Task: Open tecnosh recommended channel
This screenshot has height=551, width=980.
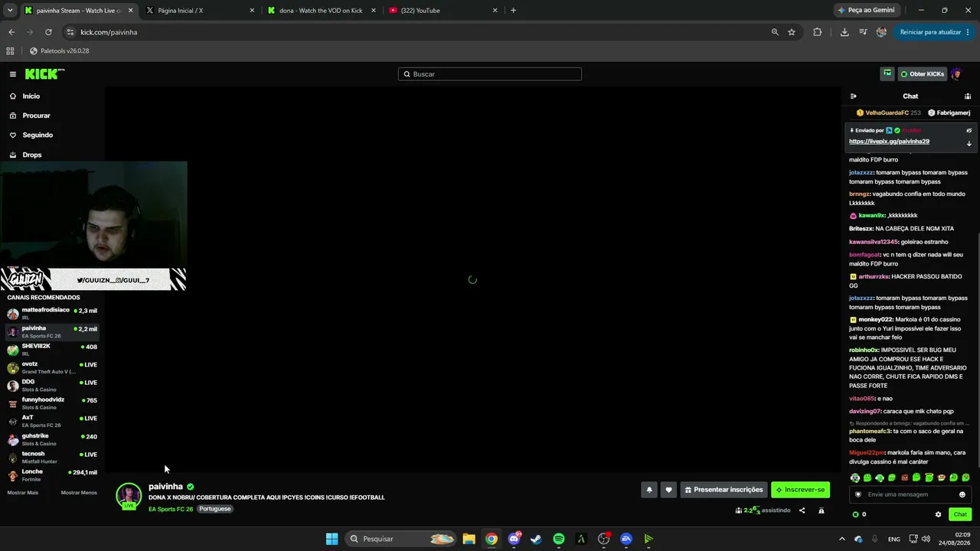Action: [52, 457]
